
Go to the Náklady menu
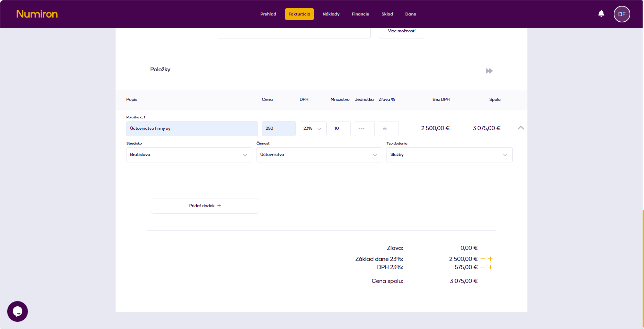coord(331,14)
